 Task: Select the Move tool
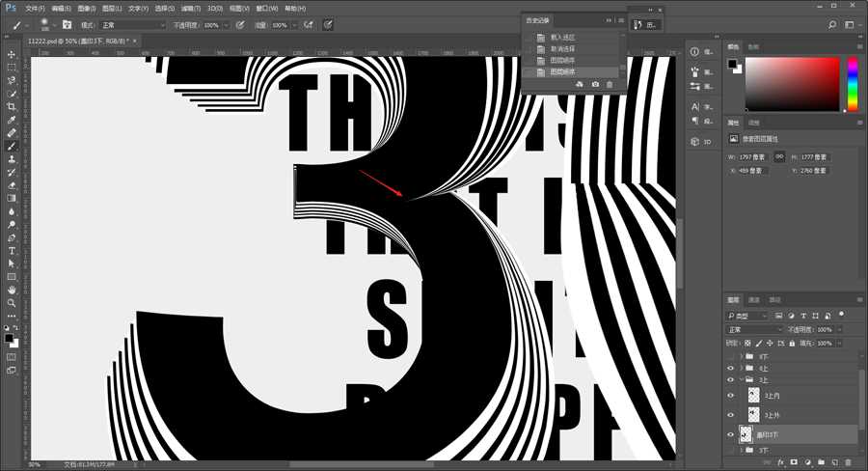tap(12, 53)
